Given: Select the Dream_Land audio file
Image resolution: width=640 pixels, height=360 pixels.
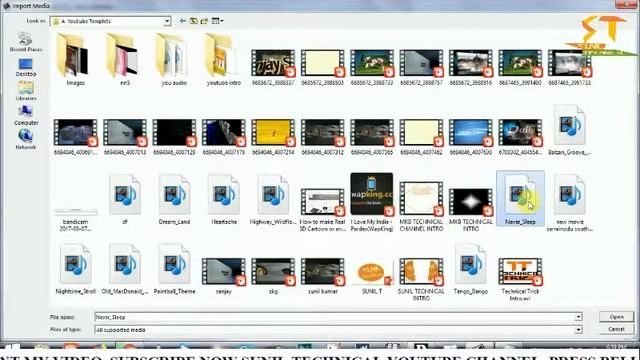Looking at the screenshot, I should coord(174,199).
